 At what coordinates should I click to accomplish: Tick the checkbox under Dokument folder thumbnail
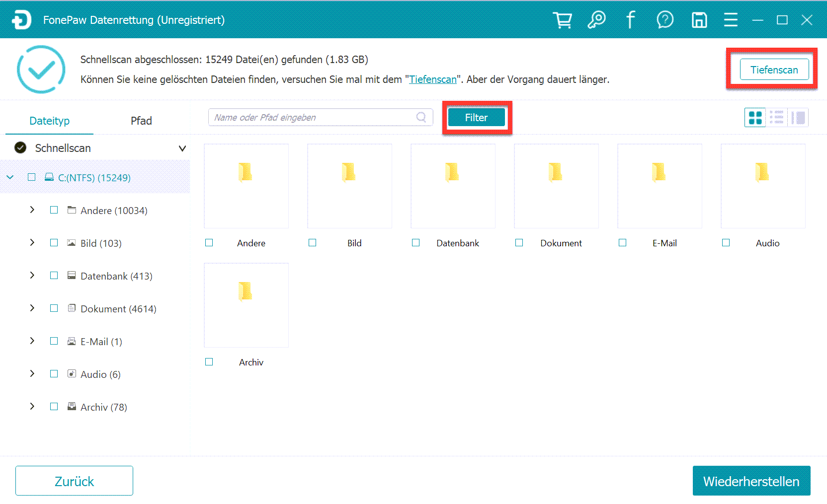click(519, 243)
